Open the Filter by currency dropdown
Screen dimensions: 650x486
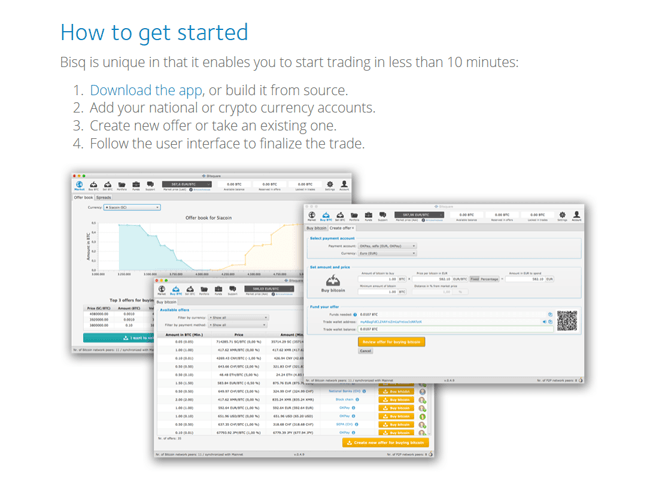tap(237, 317)
